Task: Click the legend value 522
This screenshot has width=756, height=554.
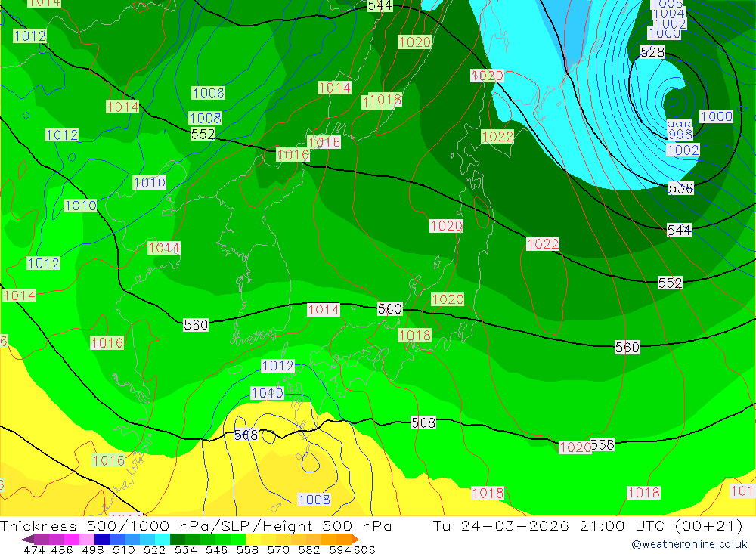Action: point(155,549)
